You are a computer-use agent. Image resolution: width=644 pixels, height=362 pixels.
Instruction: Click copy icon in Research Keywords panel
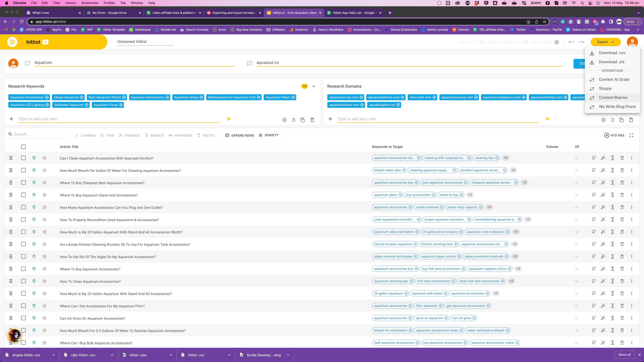(303, 120)
